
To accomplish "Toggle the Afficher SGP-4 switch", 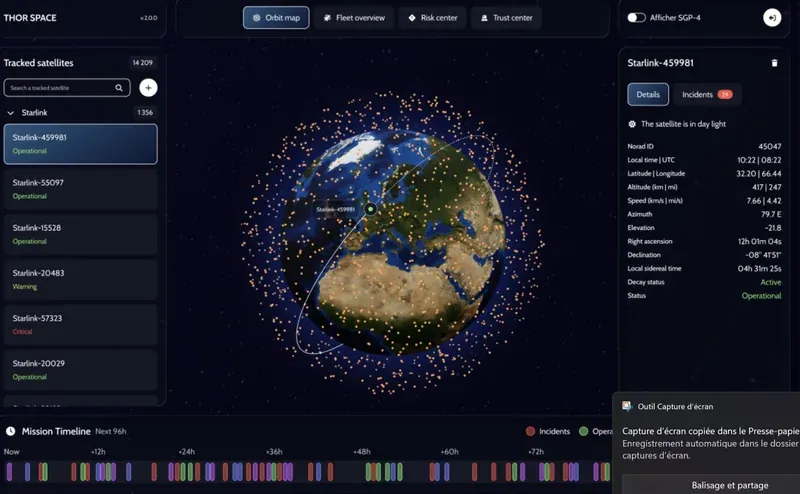I will [636, 18].
